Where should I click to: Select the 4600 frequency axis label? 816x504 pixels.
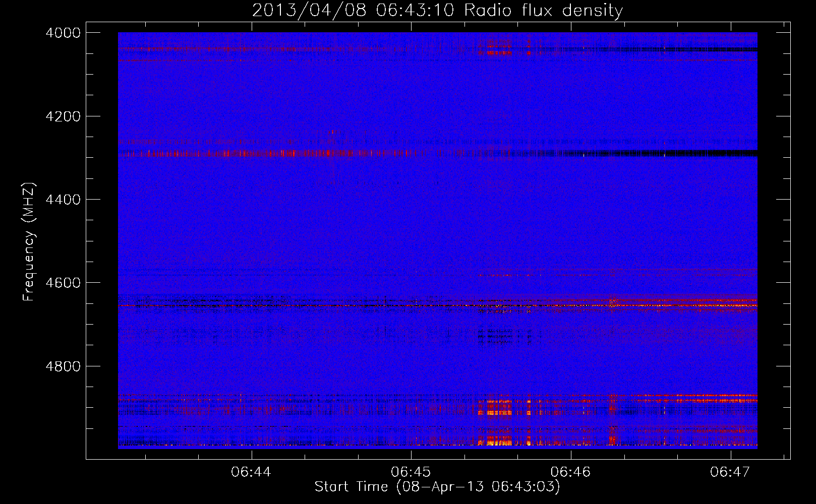coord(63,283)
